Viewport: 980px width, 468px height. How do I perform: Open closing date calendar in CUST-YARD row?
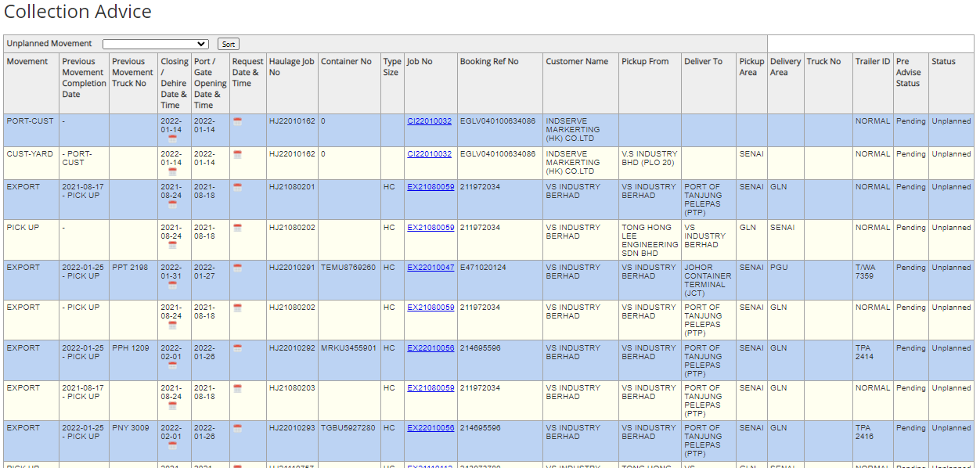(x=172, y=171)
